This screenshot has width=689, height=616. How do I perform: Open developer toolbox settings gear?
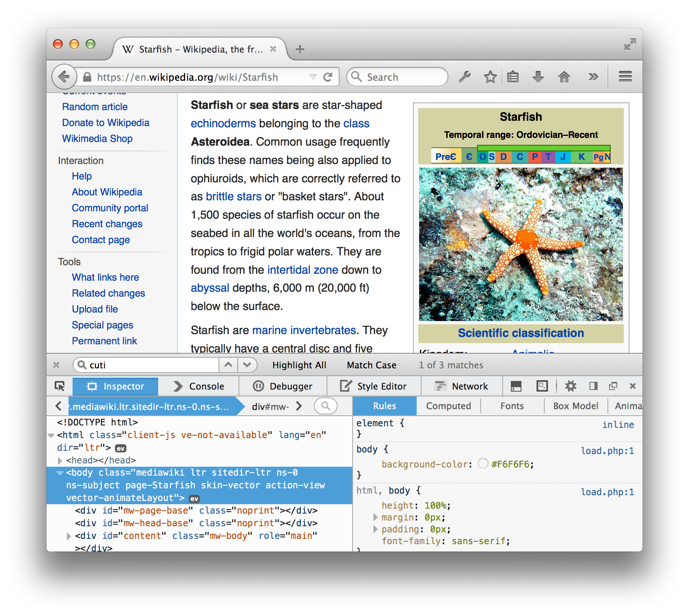(570, 386)
